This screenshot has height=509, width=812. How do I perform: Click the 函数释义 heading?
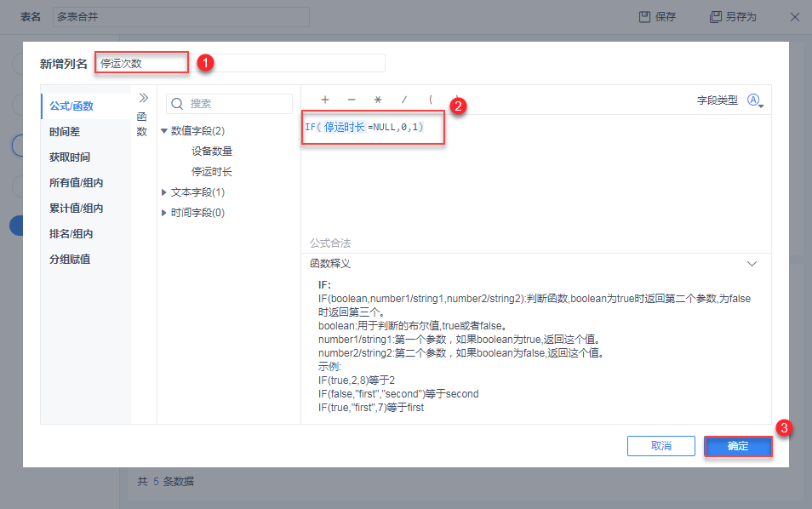[x=330, y=264]
